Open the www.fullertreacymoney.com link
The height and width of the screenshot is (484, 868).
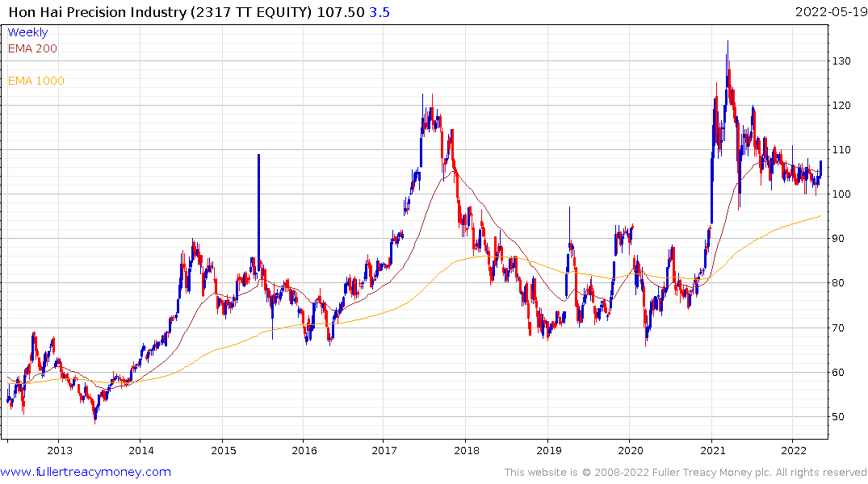pyautogui.click(x=86, y=472)
